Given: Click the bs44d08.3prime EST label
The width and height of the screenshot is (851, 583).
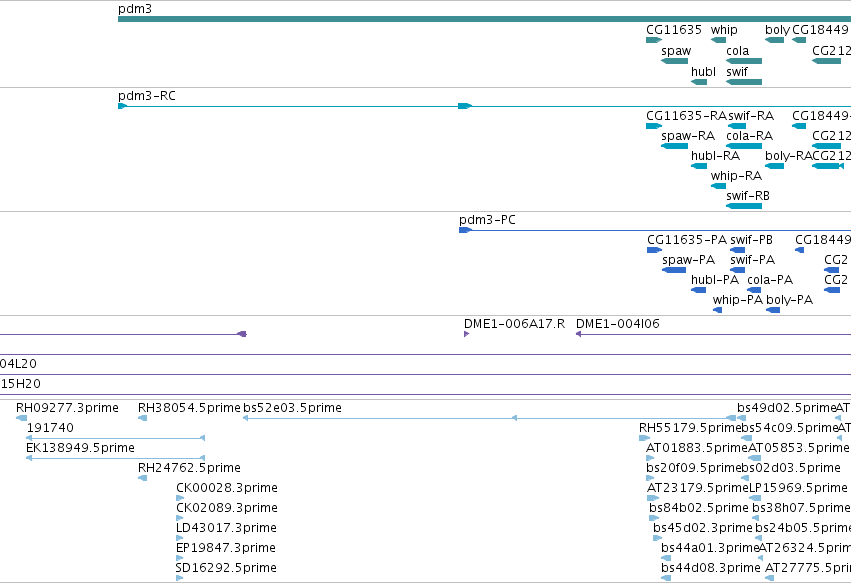Looking at the screenshot, I should [x=711, y=568].
